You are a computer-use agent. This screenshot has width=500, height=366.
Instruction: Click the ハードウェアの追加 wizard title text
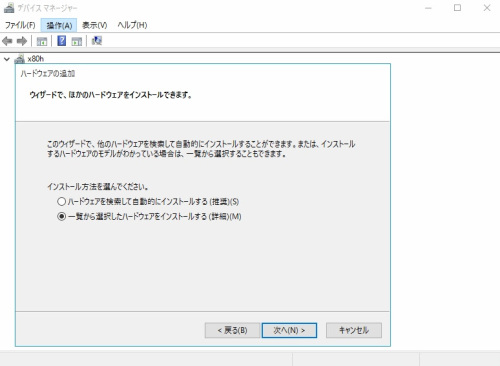click(48, 74)
